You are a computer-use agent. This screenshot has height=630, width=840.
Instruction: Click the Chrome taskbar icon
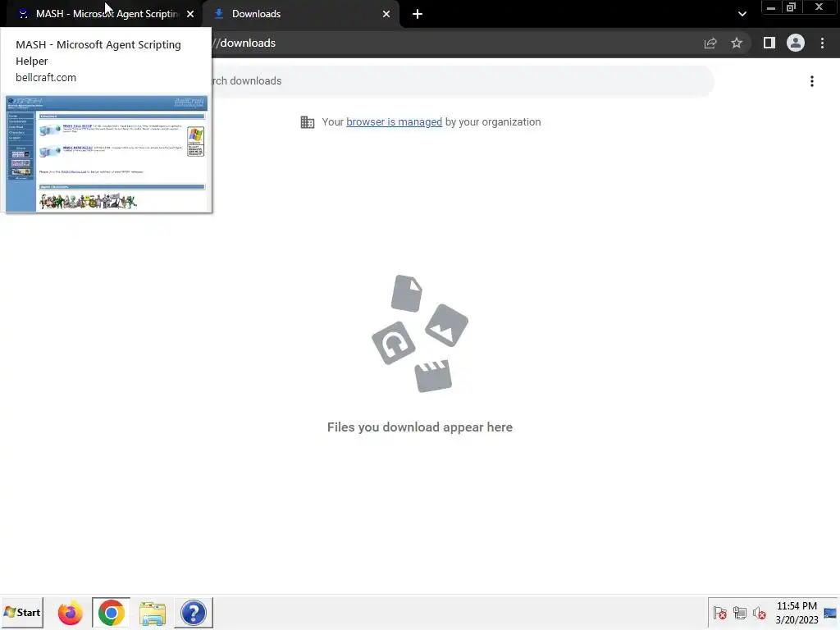111,613
